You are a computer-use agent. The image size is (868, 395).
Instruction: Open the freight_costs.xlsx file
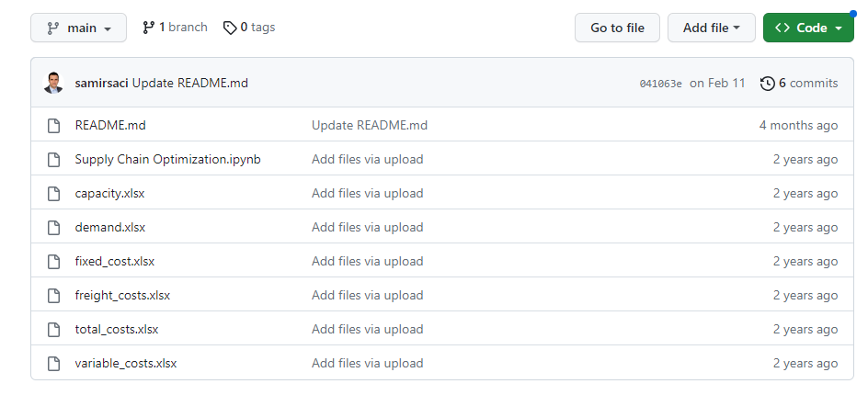(x=122, y=295)
